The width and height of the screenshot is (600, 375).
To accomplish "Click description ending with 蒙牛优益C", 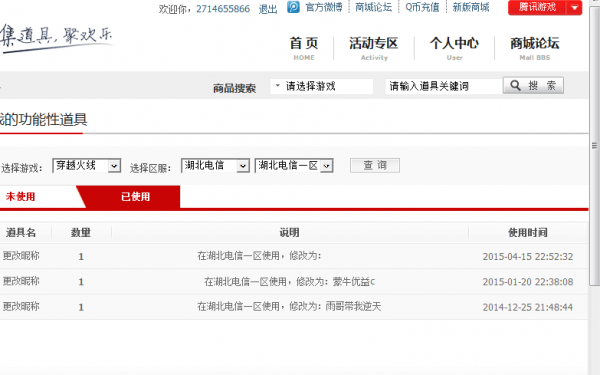I will [x=290, y=282].
